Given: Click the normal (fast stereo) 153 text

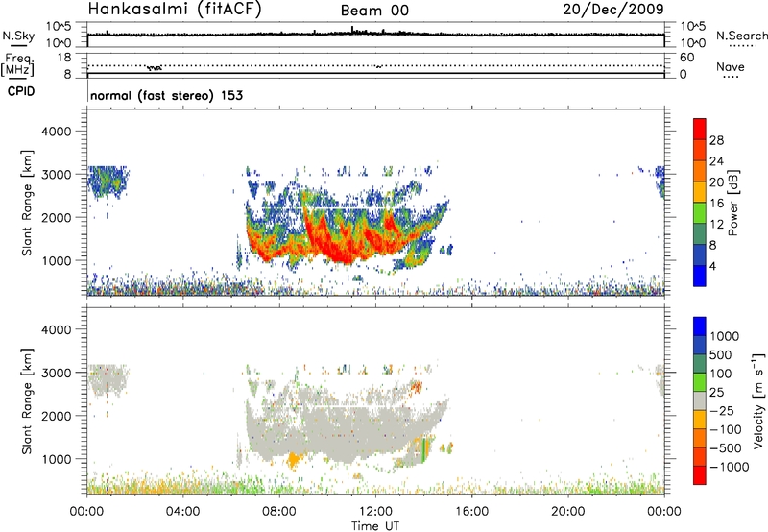Looking at the screenshot, I should point(166,95).
